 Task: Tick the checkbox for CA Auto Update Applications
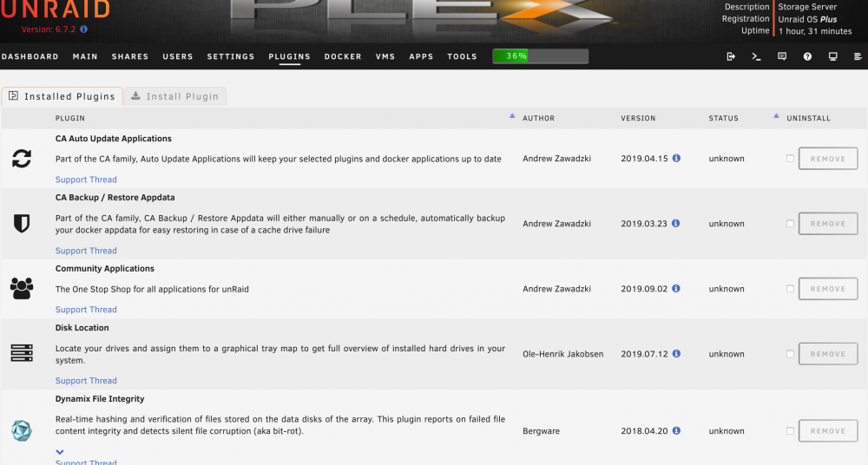click(790, 158)
